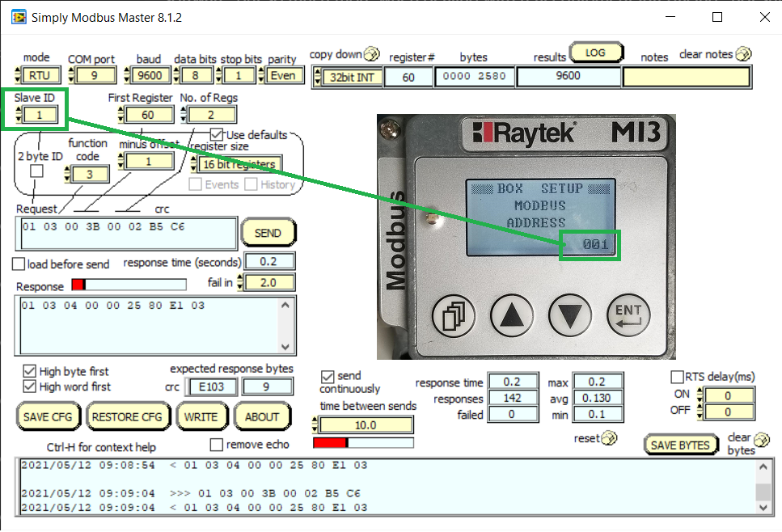Enable the load before send checkbox

coord(19,264)
